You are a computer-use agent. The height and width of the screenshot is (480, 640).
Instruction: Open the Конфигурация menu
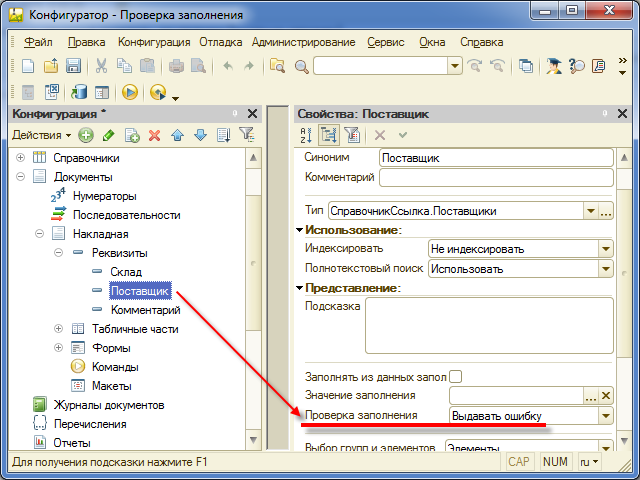(154, 42)
